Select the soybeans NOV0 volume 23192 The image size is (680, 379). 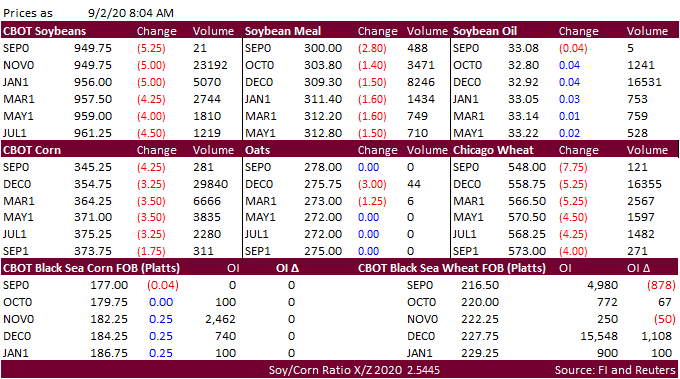[210, 65]
